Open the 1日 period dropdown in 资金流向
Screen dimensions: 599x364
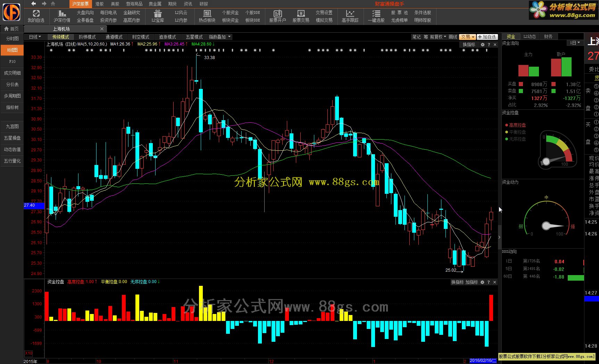click(575, 43)
